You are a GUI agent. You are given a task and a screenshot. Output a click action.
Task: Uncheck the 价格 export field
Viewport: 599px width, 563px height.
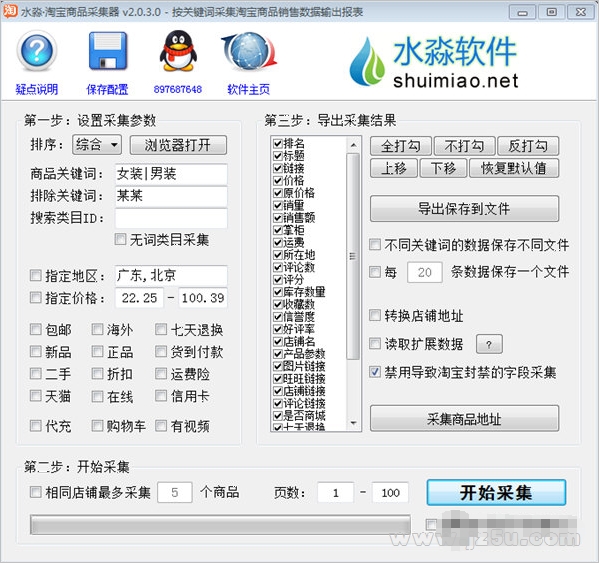click(x=278, y=181)
